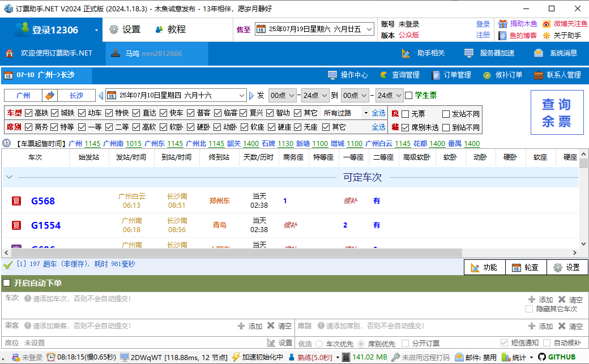This screenshot has height=364, width=589.
Task: Open the GITHUB link in status bar
Action: (x=557, y=357)
